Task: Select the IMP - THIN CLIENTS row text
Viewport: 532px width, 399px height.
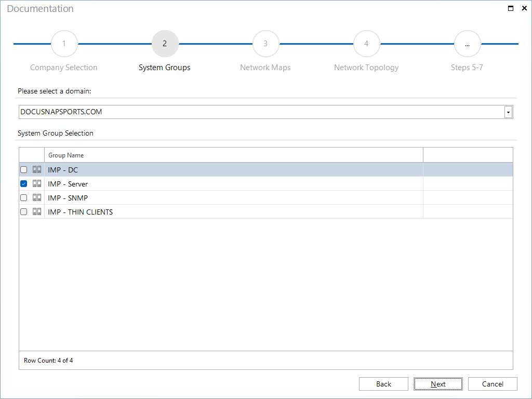Action: pyautogui.click(x=81, y=212)
